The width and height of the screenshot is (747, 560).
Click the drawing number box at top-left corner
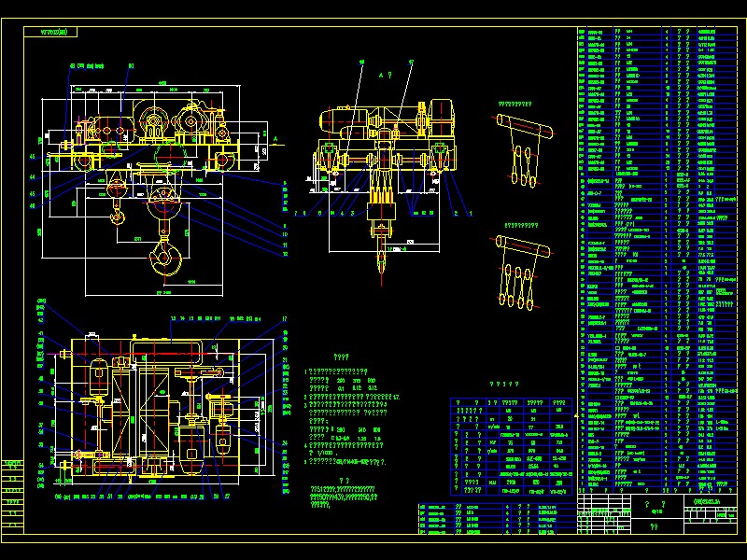[50, 33]
